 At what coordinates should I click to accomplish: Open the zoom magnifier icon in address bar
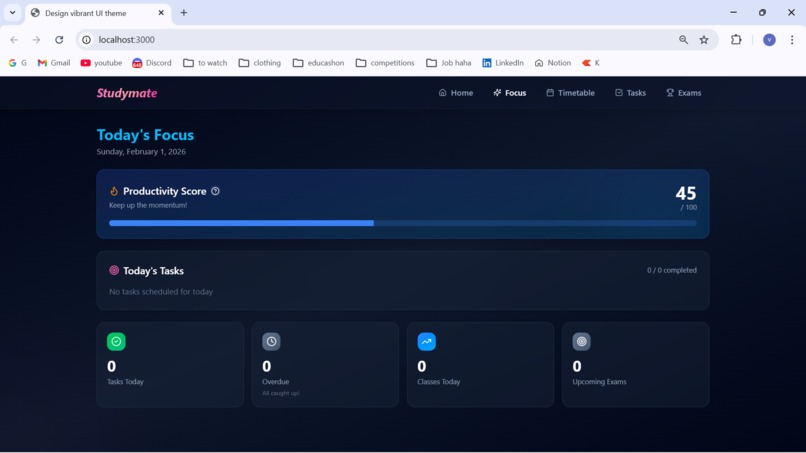(x=683, y=40)
